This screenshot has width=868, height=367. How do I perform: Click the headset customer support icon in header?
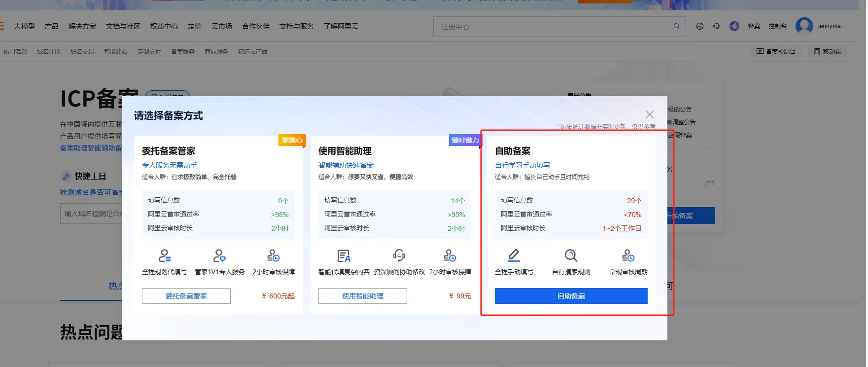tap(717, 26)
